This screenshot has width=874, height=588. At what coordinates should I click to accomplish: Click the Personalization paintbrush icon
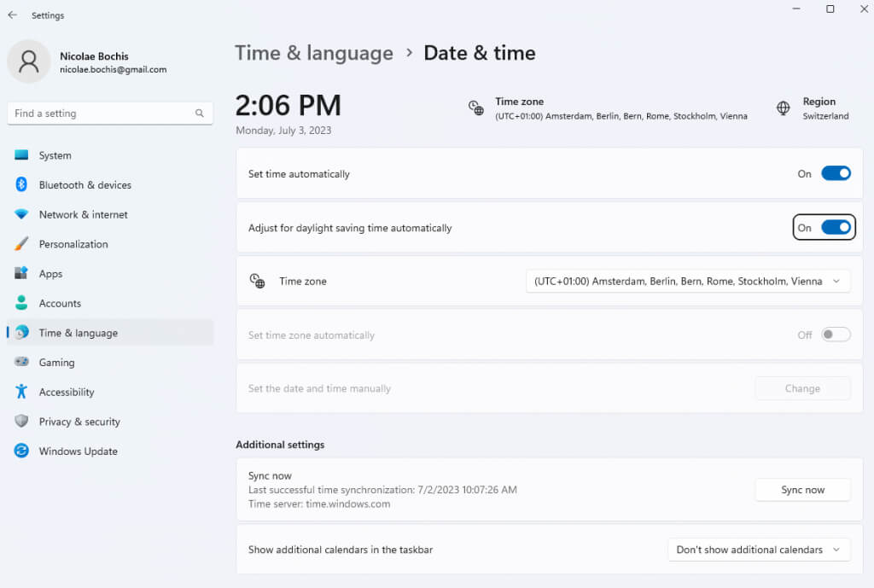pos(21,244)
